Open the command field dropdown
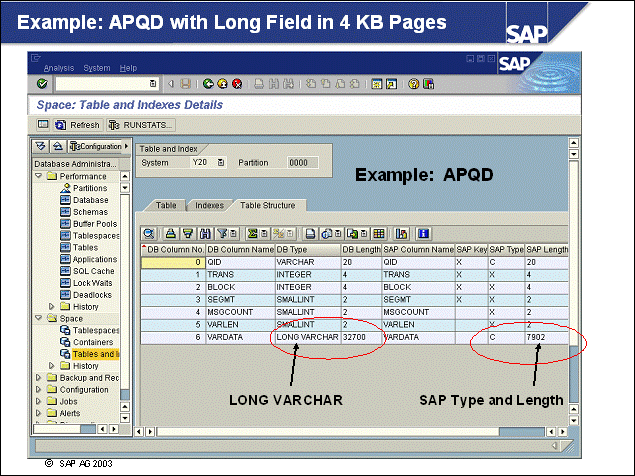 [x=153, y=84]
